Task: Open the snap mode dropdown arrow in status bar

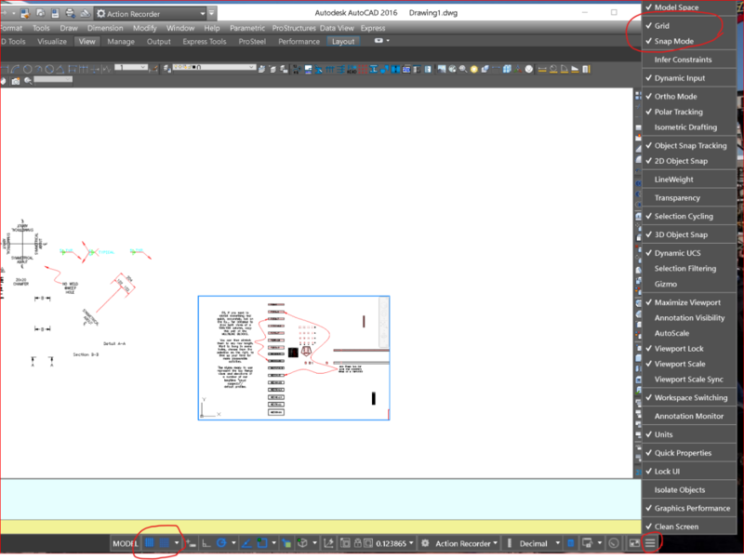Action: (177, 543)
